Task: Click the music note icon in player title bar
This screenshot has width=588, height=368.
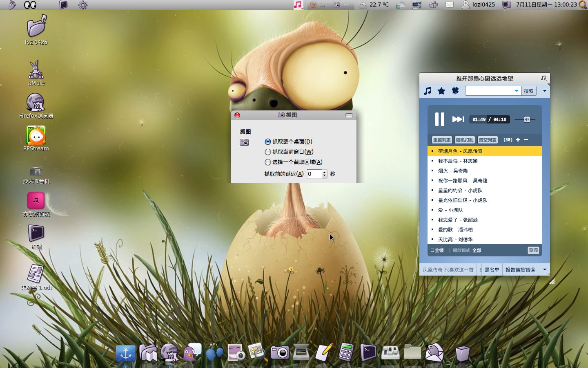Action: click(543, 78)
